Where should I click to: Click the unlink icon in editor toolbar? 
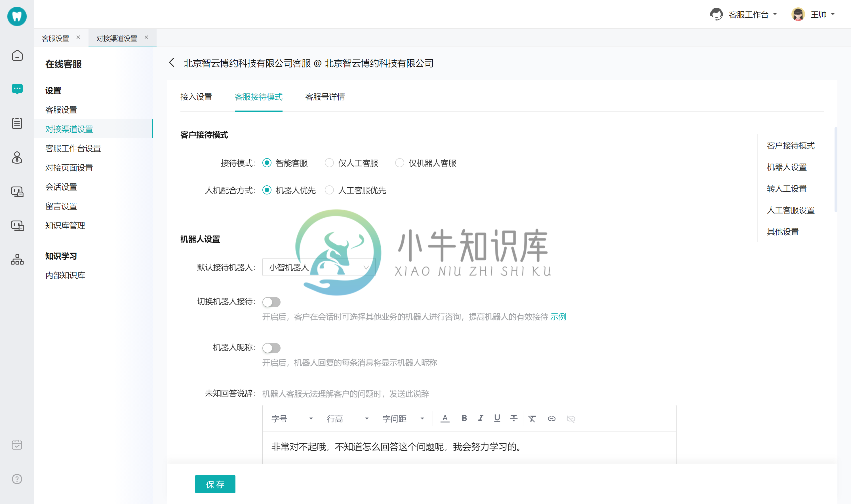click(x=571, y=419)
